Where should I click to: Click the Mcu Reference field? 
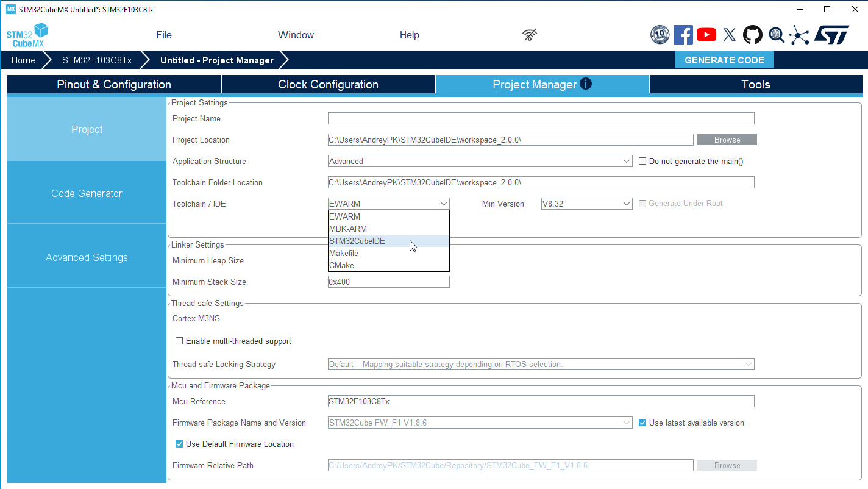coord(541,402)
